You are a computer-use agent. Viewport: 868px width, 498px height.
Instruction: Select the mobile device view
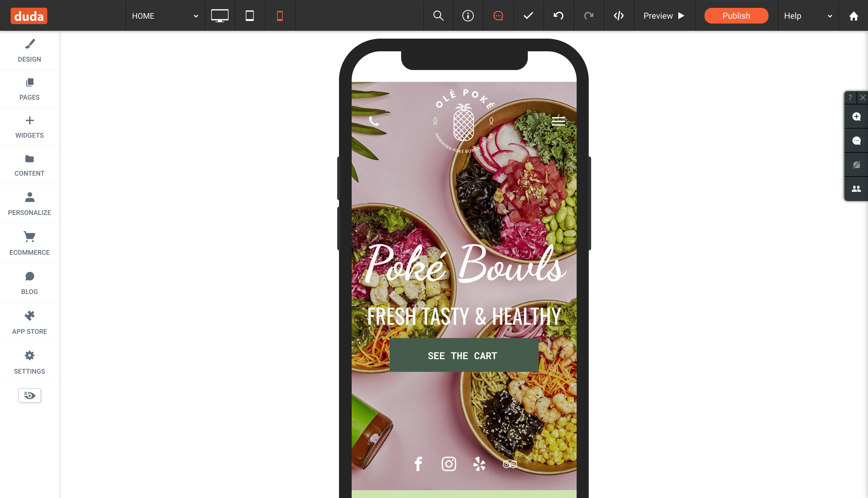point(280,16)
